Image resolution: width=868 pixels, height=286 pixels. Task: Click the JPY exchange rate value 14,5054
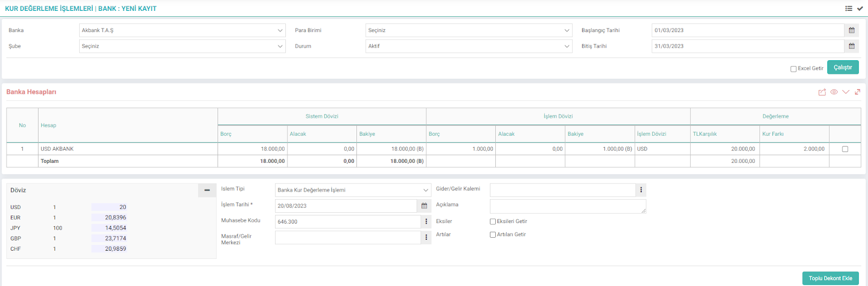click(109, 228)
